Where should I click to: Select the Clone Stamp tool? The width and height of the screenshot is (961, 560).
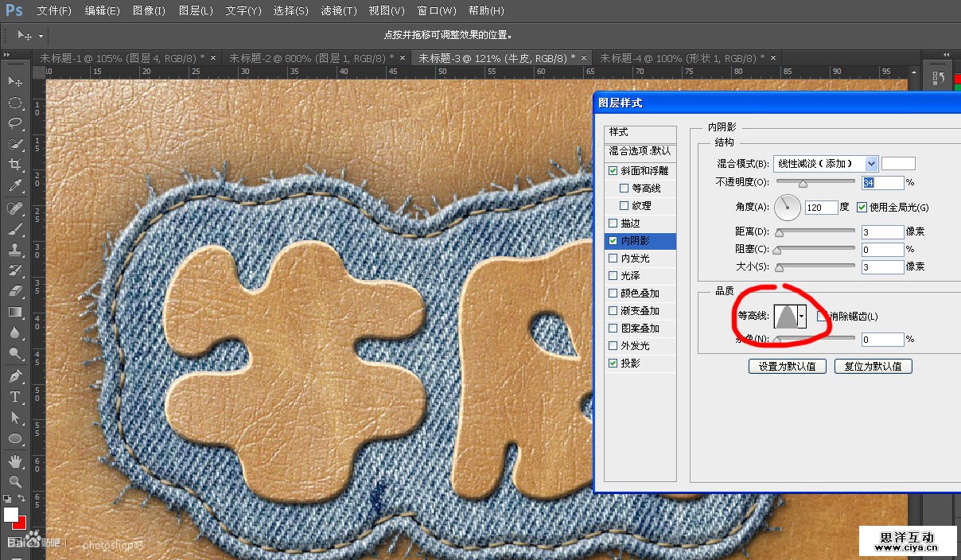point(15,249)
